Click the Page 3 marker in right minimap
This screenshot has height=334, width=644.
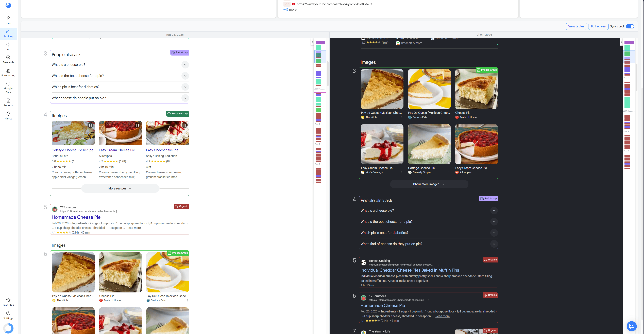coord(626,131)
